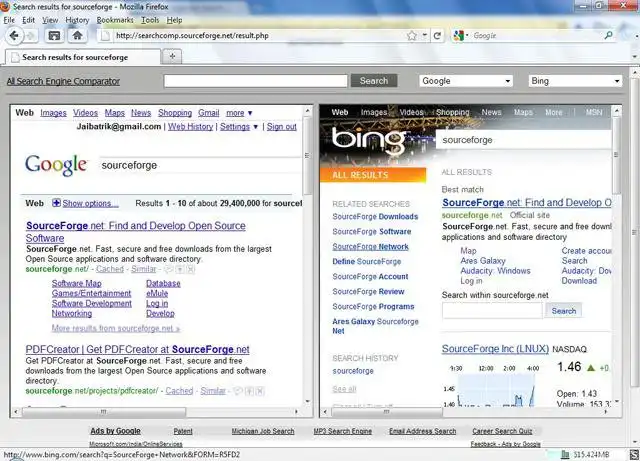Screen dimensions: 640x461
Task: Open Cached link for first Google result
Action: 110,269
